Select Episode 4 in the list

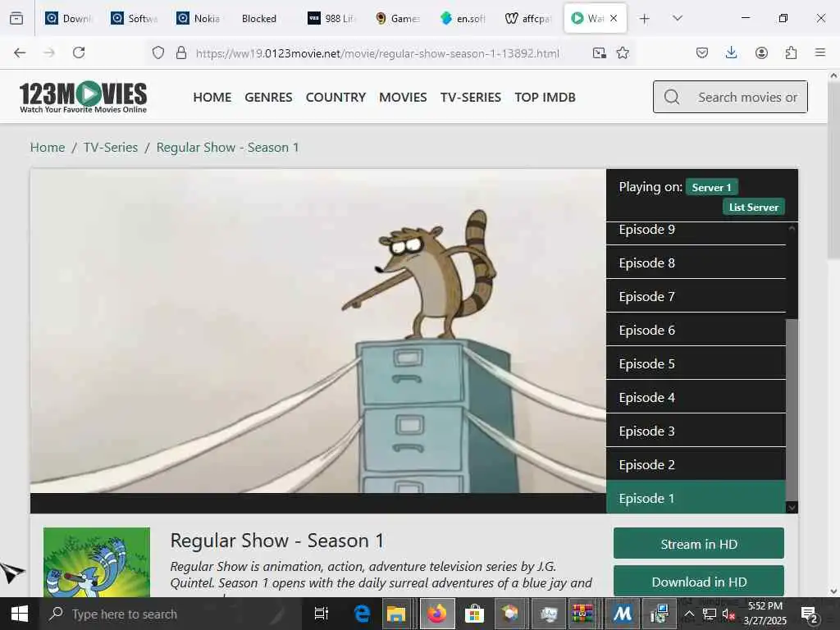click(x=696, y=397)
